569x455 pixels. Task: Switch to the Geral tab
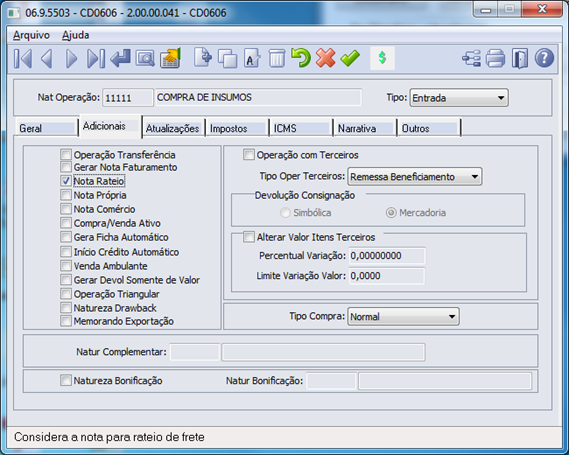(x=46, y=128)
